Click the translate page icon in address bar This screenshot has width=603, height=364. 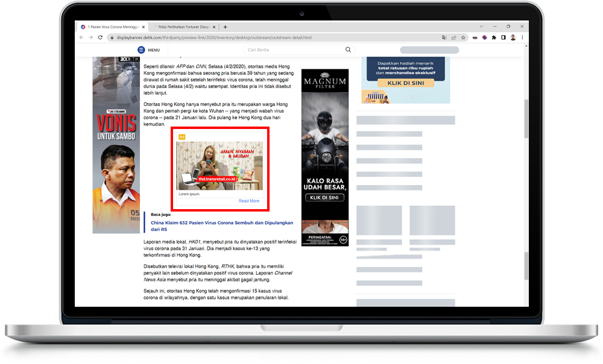click(444, 37)
